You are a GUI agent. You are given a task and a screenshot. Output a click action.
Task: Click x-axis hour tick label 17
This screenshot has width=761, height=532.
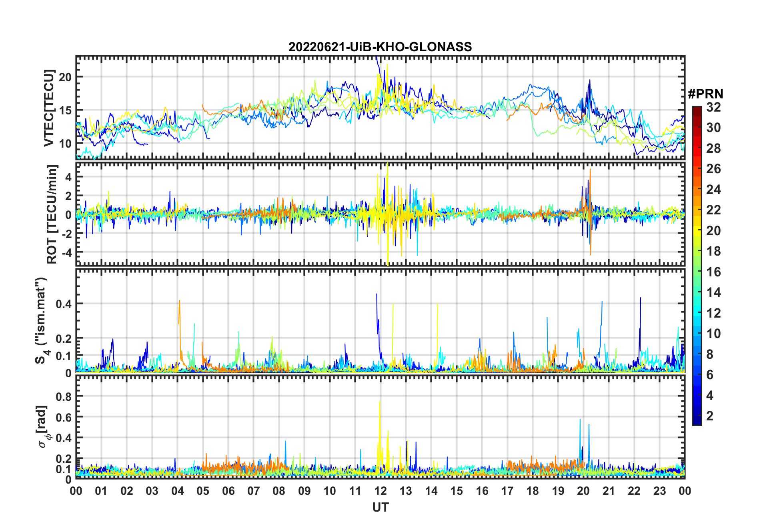point(507,491)
